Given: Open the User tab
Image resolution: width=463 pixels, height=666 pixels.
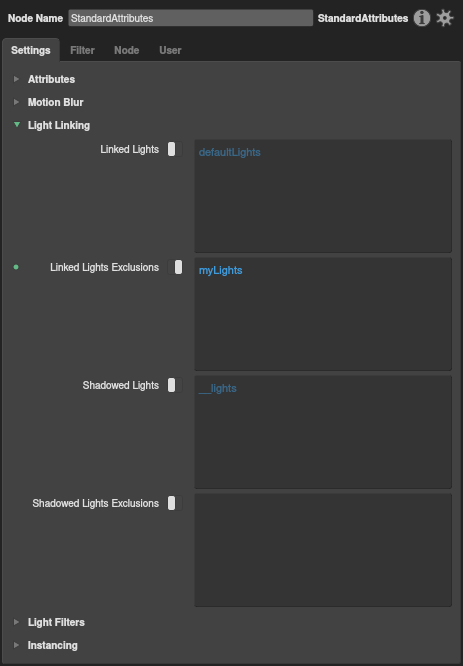Looking at the screenshot, I should (x=170, y=50).
